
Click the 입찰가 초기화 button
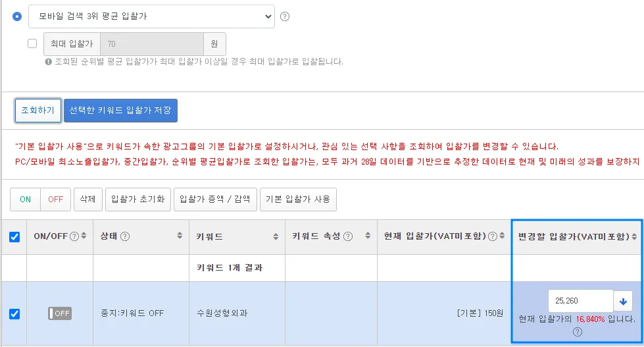[x=138, y=200]
